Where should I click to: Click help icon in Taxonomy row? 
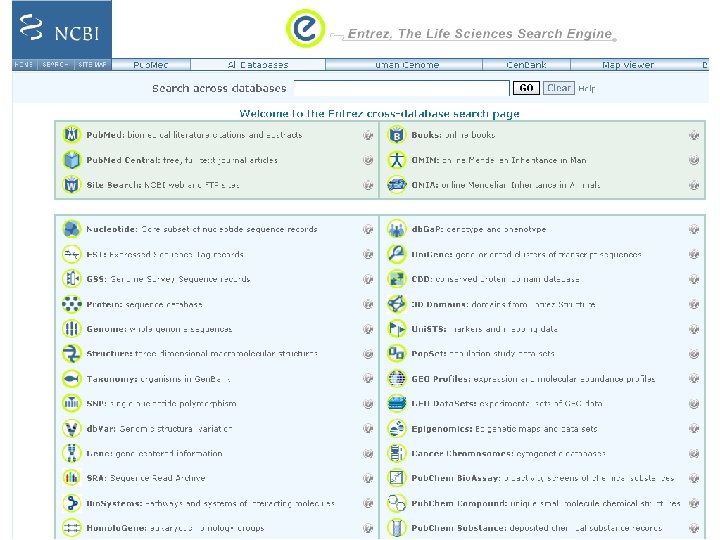(x=368, y=378)
